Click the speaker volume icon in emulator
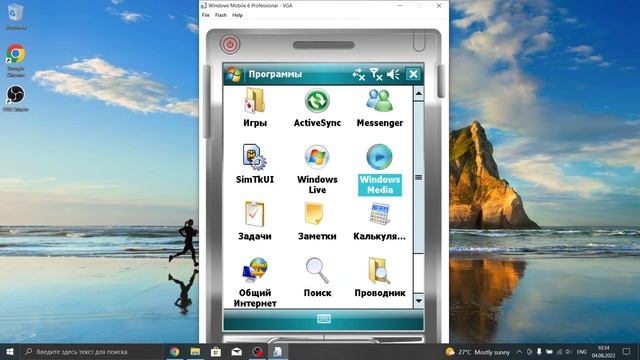This screenshot has height=360, width=640. [393, 74]
